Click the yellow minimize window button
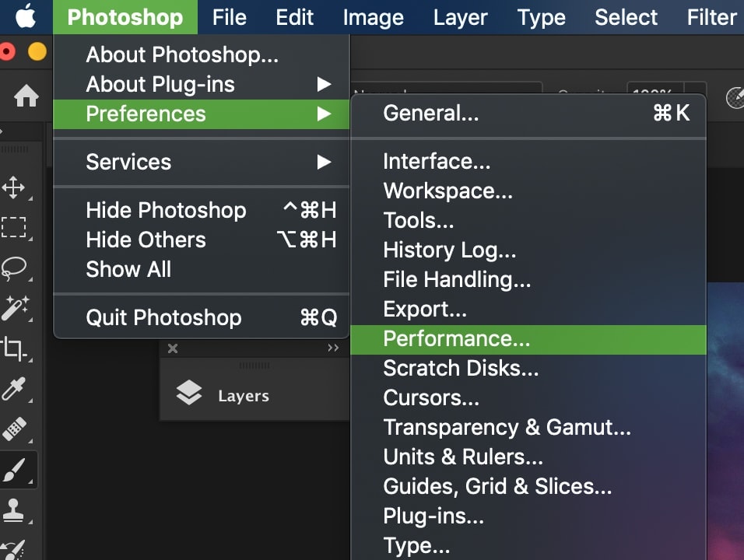Image resolution: width=744 pixels, height=560 pixels. tap(37, 51)
